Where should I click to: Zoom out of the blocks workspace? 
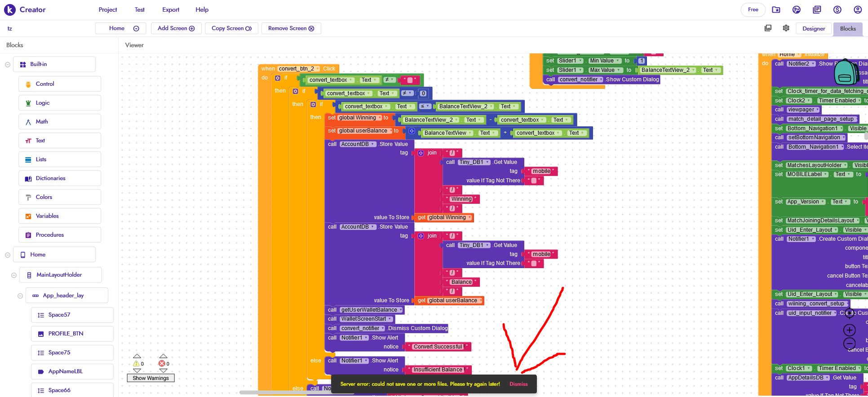(x=849, y=344)
